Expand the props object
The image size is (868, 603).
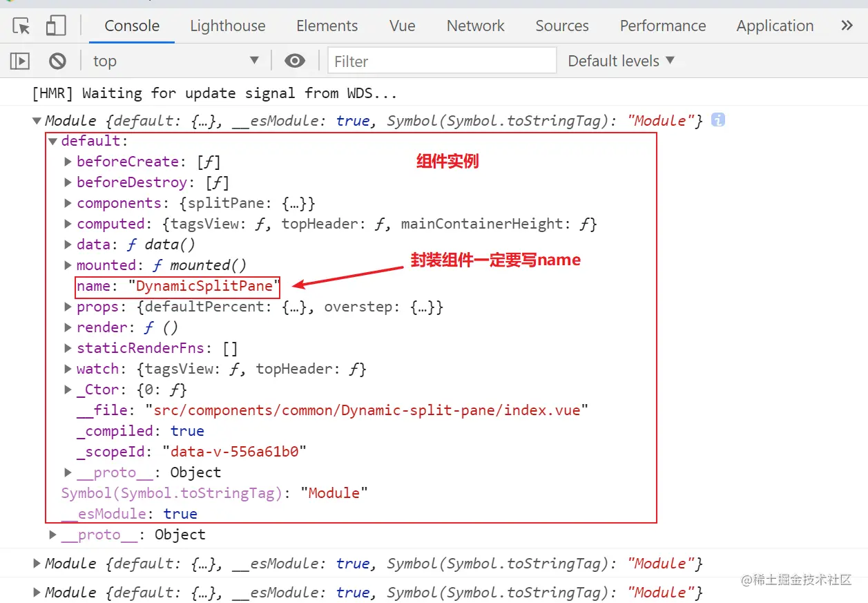68,307
